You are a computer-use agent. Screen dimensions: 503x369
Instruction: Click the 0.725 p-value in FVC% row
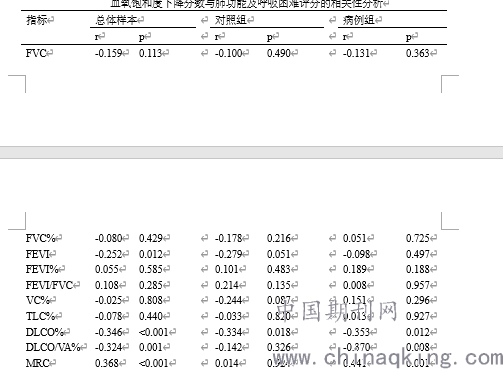[418, 238]
